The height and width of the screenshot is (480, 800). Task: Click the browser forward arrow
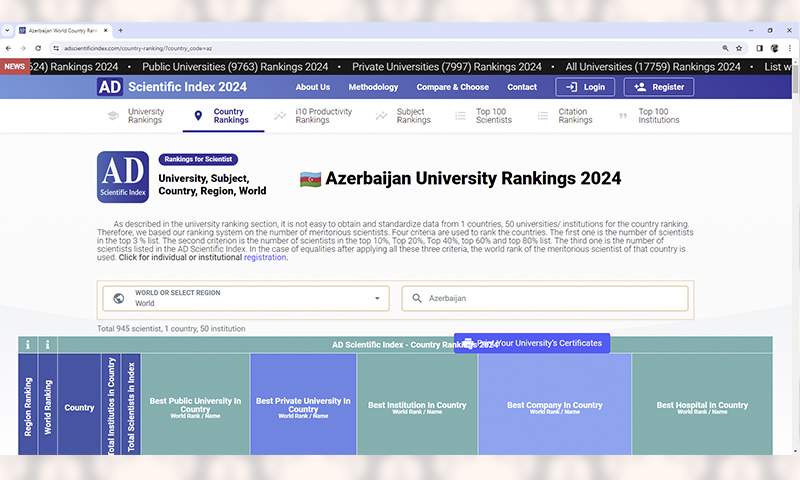click(23, 48)
